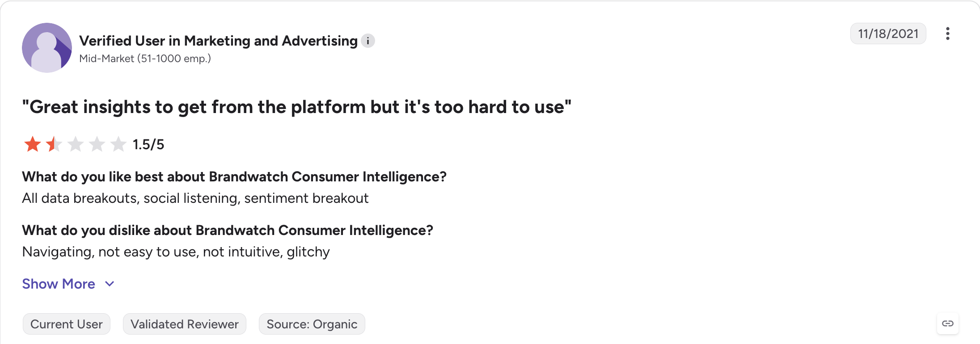Click the chevron next to Show More
980x344 pixels.
coord(110,284)
